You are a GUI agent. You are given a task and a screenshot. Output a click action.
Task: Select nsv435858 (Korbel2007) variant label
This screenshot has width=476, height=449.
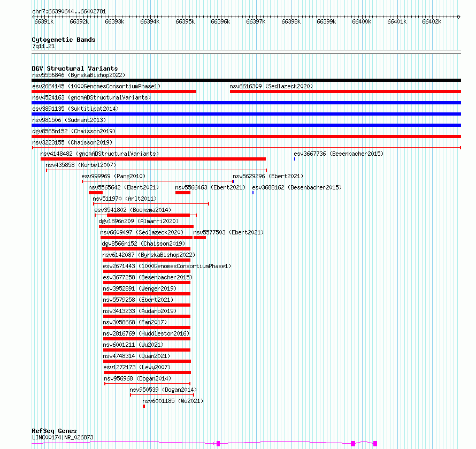(81, 165)
